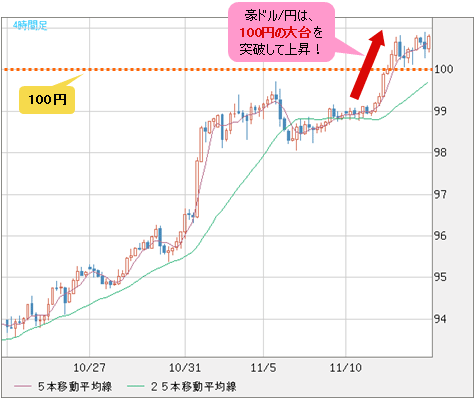Click the 11/5 date axis label
This screenshot has height=398, width=476.
[263, 368]
